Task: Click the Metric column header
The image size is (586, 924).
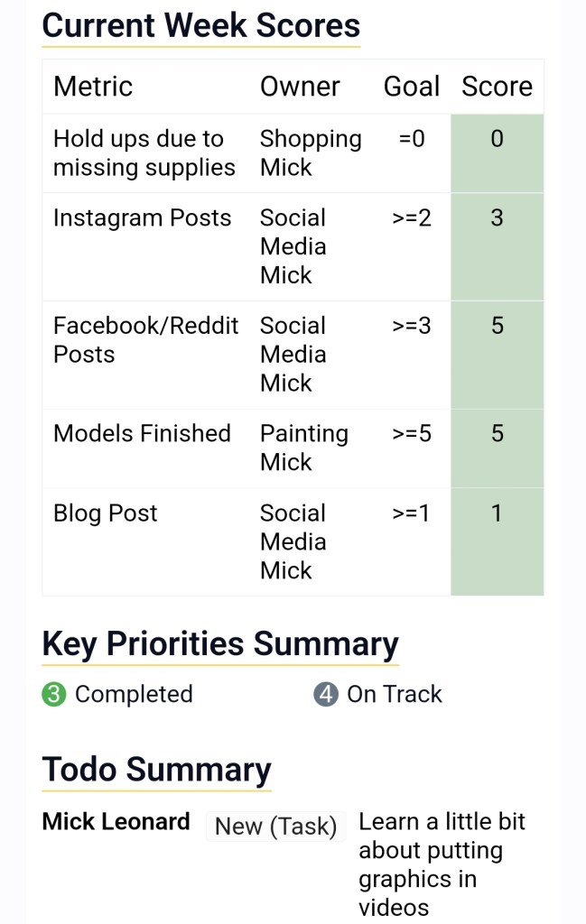Action: click(x=93, y=87)
